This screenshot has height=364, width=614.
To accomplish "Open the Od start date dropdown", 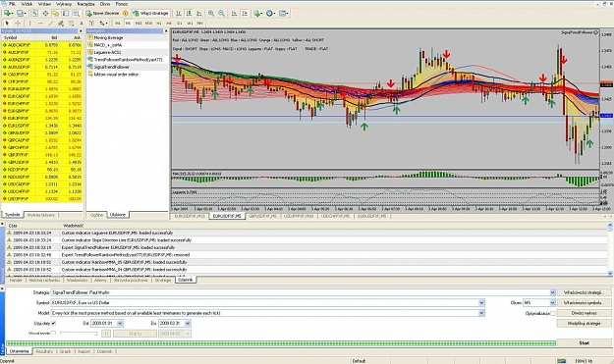I will point(120,324).
